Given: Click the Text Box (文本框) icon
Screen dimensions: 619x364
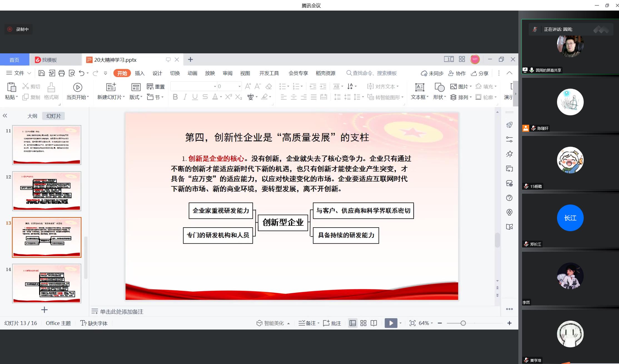Looking at the screenshot, I should click(419, 87).
